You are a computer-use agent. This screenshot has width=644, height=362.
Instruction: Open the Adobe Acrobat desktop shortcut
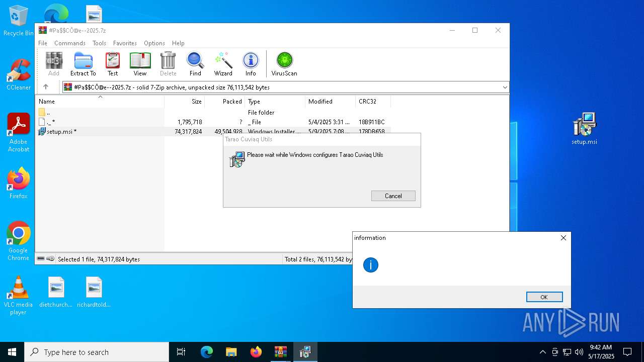click(x=18, y=132)
